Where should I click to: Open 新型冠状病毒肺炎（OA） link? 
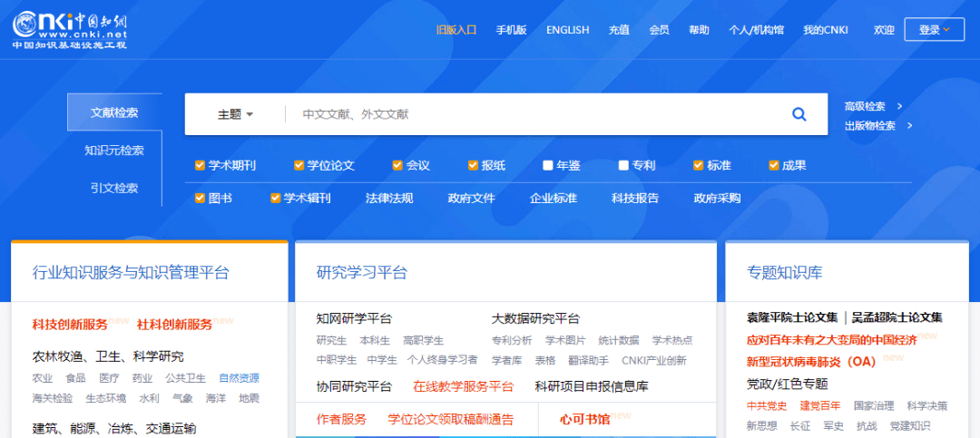811,362
